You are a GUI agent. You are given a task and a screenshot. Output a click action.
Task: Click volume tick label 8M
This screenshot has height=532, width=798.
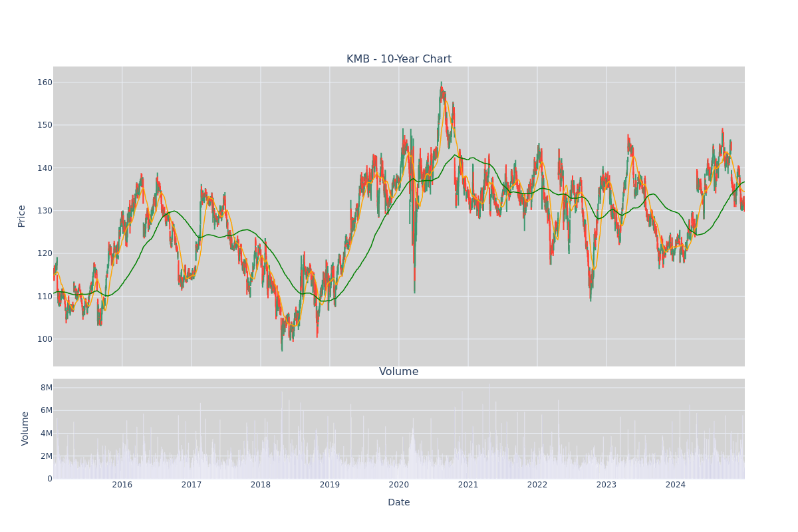(46, 388)
